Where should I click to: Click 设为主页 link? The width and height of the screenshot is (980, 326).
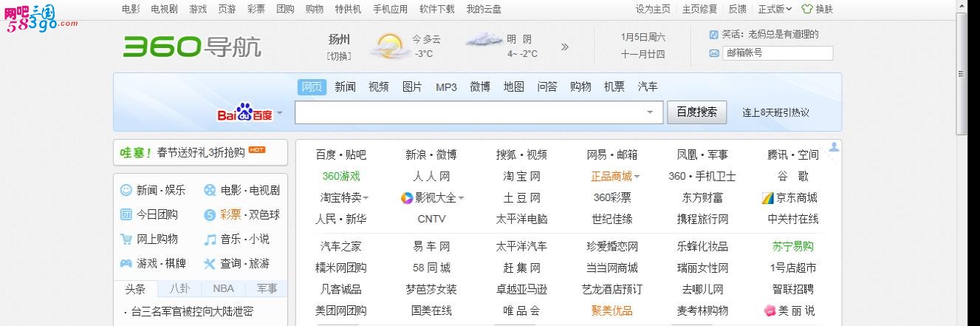[653, 9]
